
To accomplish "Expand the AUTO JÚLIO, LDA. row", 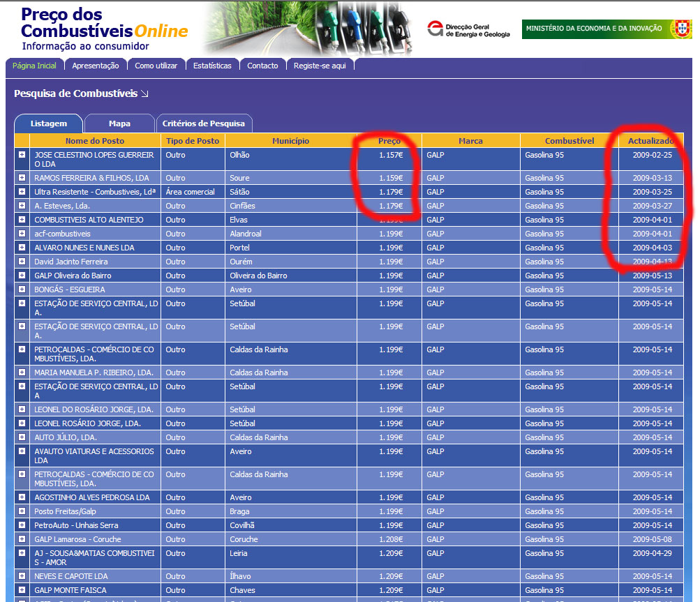I will 22,437.
